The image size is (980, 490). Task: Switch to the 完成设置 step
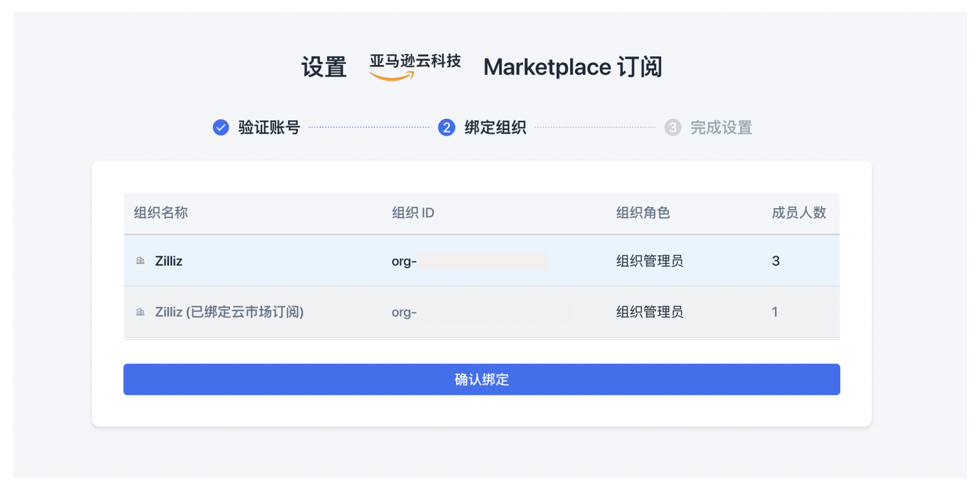tap(722, 128)
